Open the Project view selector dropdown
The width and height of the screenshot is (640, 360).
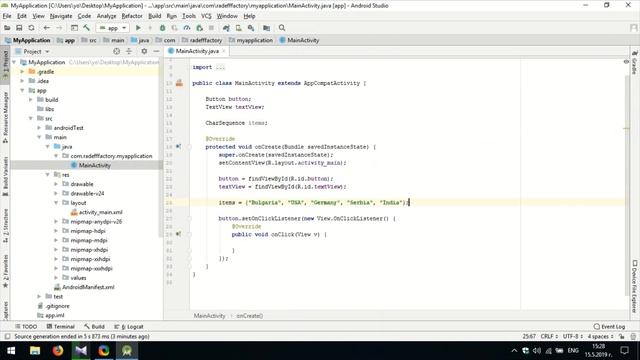[x=33, y=51]
